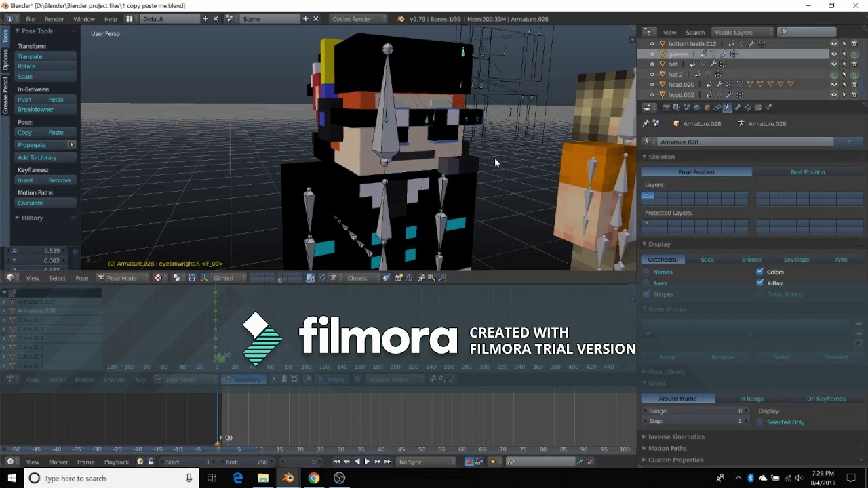
Task: Open the Armature data properties tab icon
Action: 727,108
